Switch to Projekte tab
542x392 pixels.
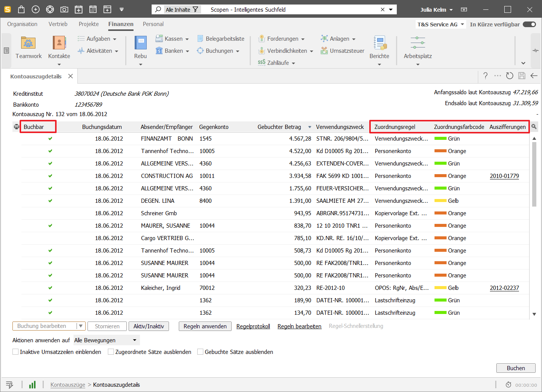[89, 24]
